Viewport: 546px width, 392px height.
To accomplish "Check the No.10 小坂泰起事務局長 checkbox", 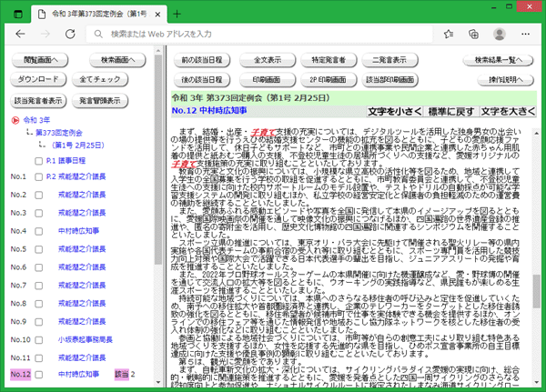I will 38,340.
